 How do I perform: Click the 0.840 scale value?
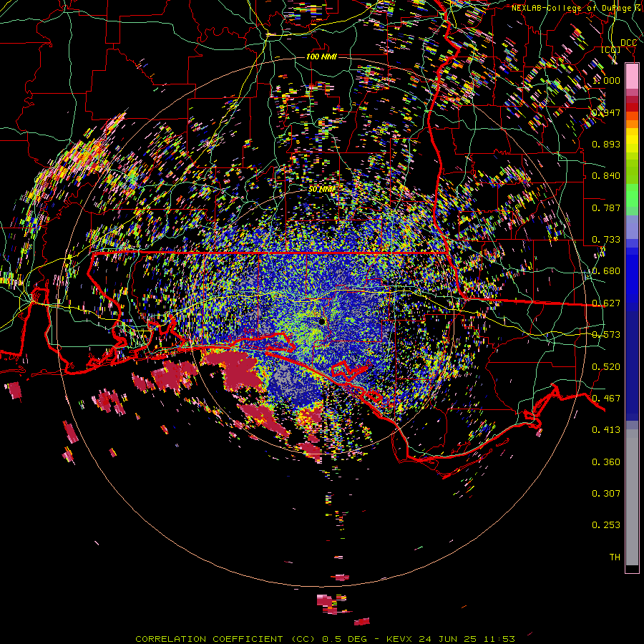pos(606,176)
